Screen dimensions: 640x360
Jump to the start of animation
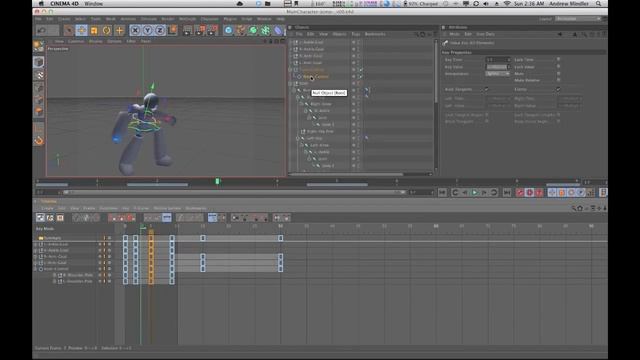tap(442, 192)
